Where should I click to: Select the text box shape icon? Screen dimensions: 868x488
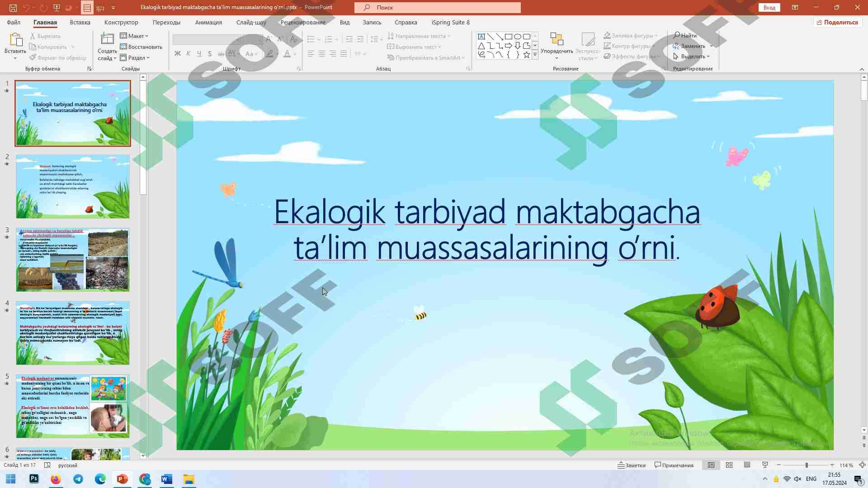[x=481, y=37]
